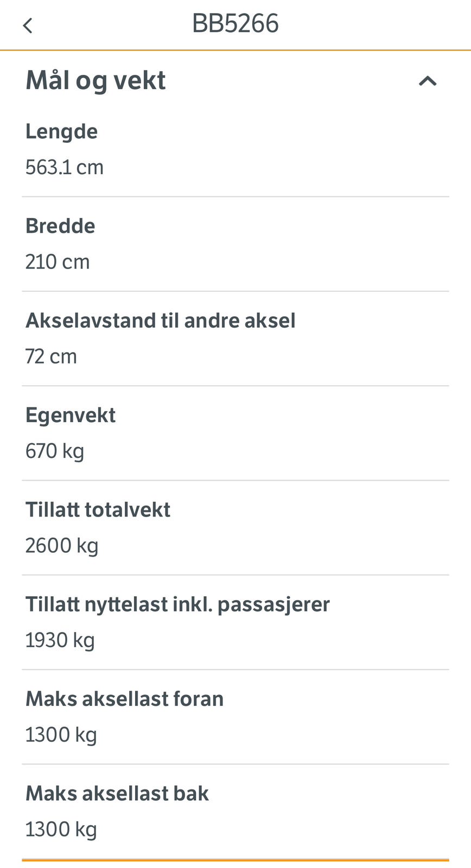Select the Lengde label
The height and width of the screenshot is (868, 471).
pyautogui.click(x=61, y=131)
